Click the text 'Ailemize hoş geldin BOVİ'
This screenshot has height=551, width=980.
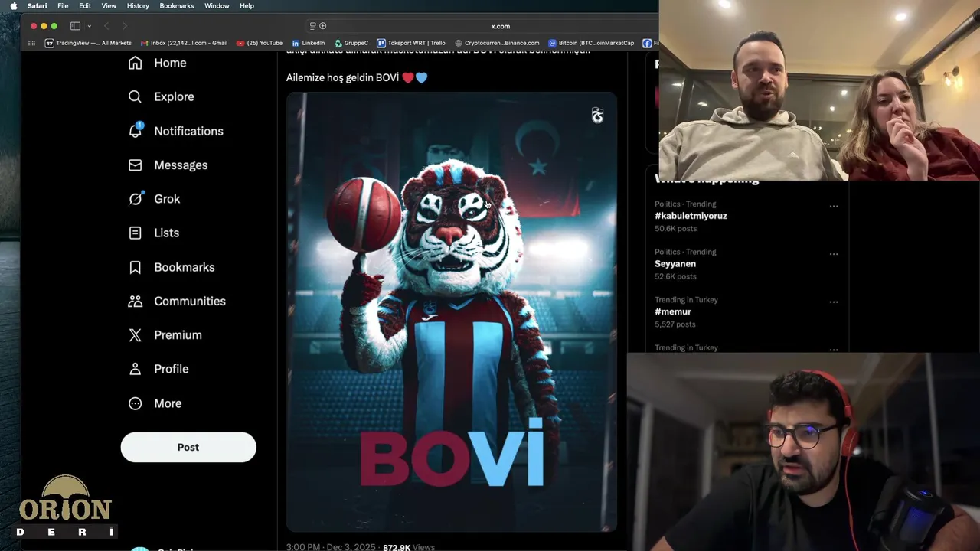(x=342, y=77)
